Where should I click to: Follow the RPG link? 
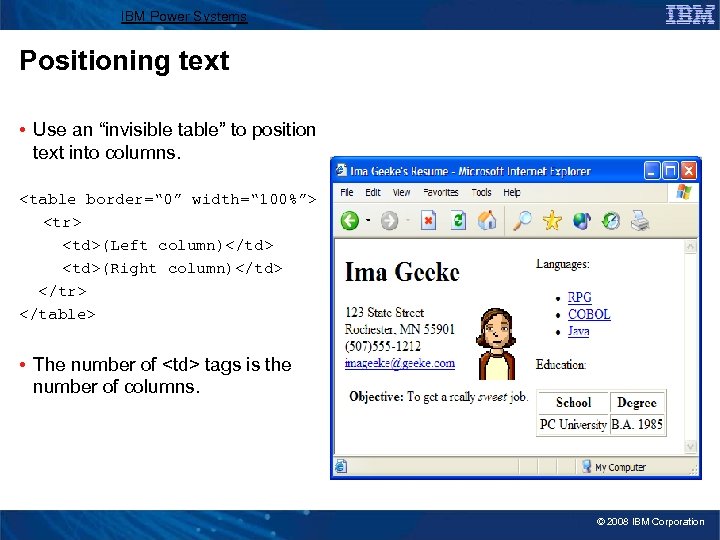click(579, 298)
